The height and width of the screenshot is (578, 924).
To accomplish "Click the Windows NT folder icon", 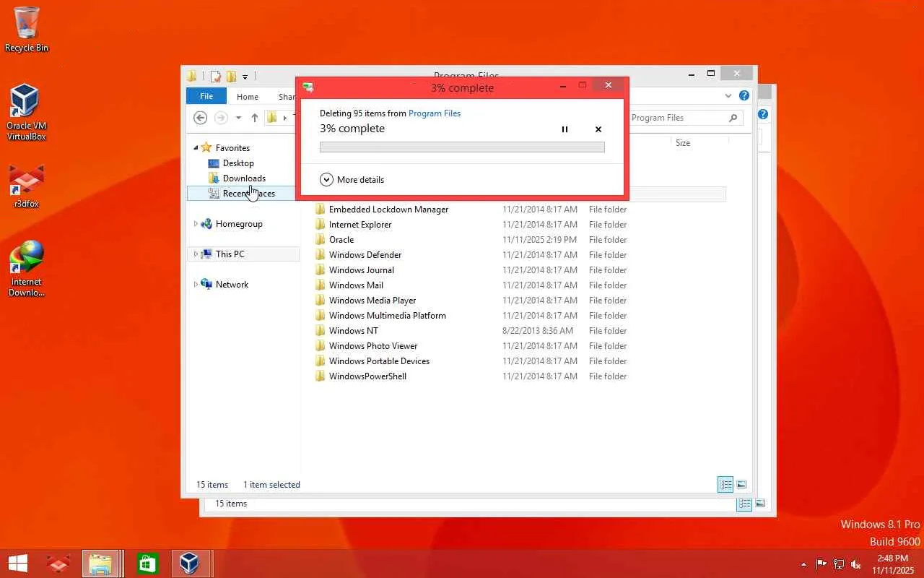I will click(x=321, y=331).
